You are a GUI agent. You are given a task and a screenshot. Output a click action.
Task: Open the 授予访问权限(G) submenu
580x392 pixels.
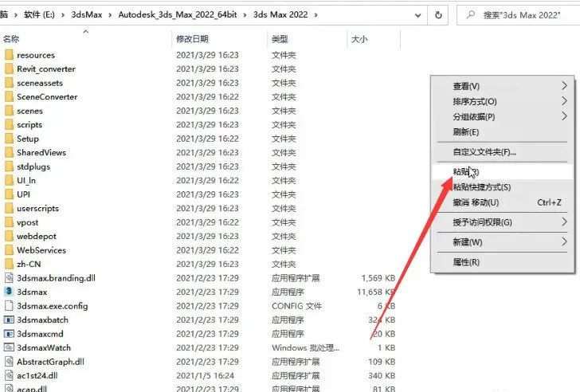(502, 222)
